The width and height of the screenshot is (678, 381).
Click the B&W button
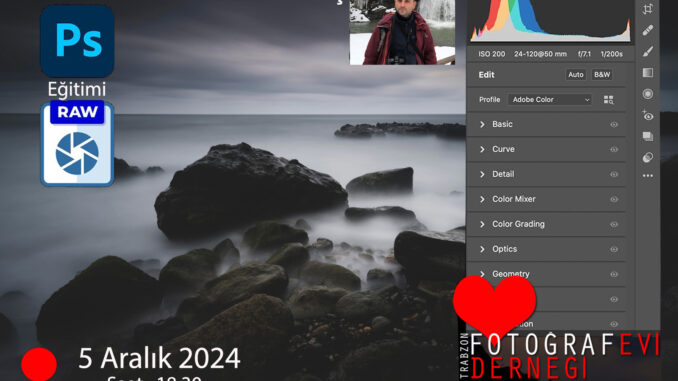coord(602,75)
